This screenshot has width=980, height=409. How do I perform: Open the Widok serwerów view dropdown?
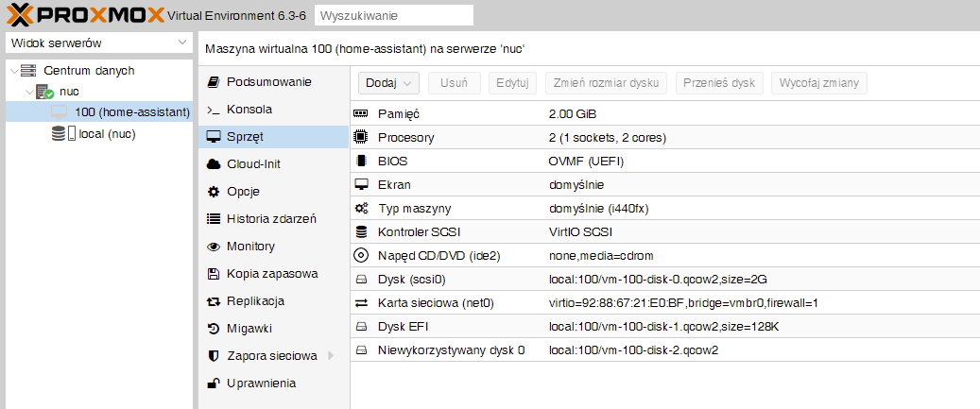(x=99, y=43)
